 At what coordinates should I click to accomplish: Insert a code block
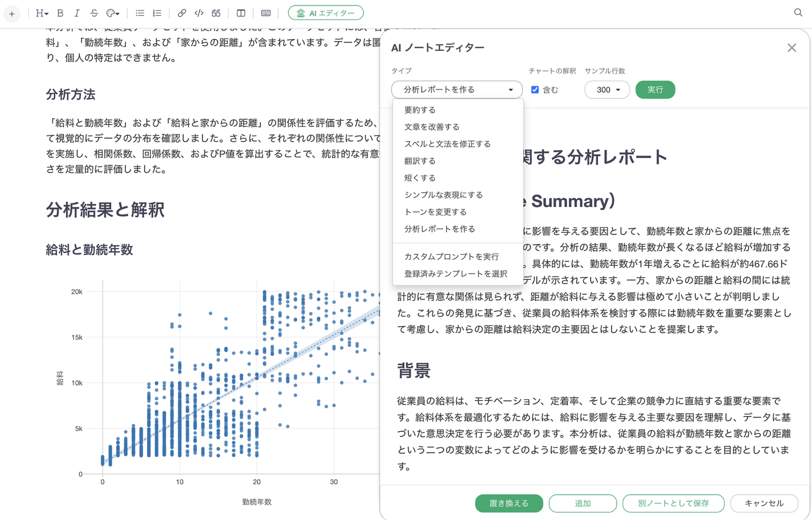click(199, 13)
